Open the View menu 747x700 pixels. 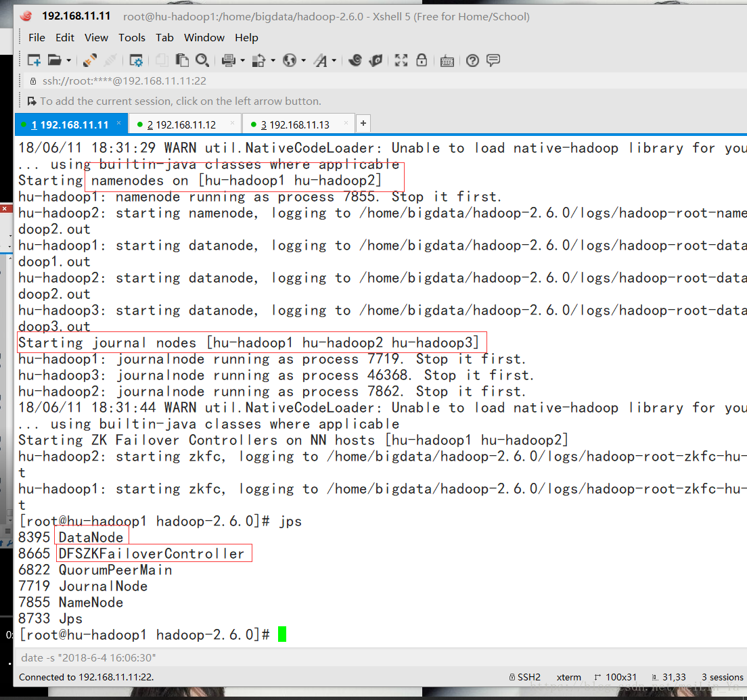coord(96,38)
